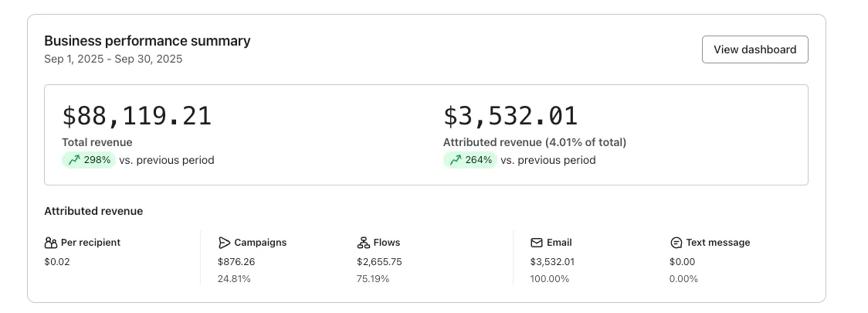
Task: Click the Flows $2,655.75 amount
Action: click(x=379, y=262)
